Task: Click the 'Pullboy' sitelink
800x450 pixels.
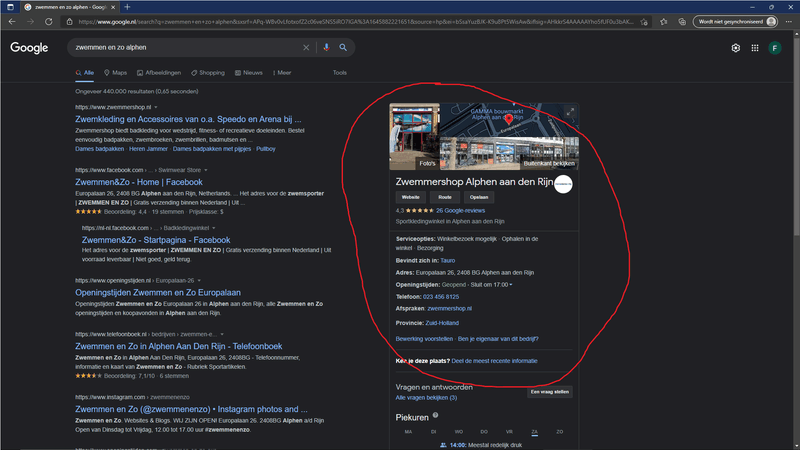Action: [266, 149]
